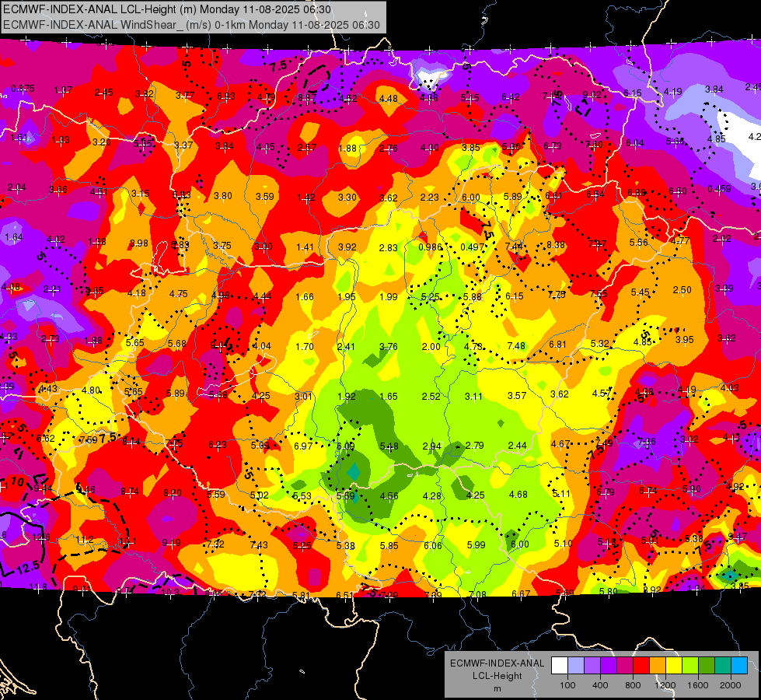This screenshot has height=700, width=761.
Task: Click the wind shear value 4.68
Action: coord(518,495)
